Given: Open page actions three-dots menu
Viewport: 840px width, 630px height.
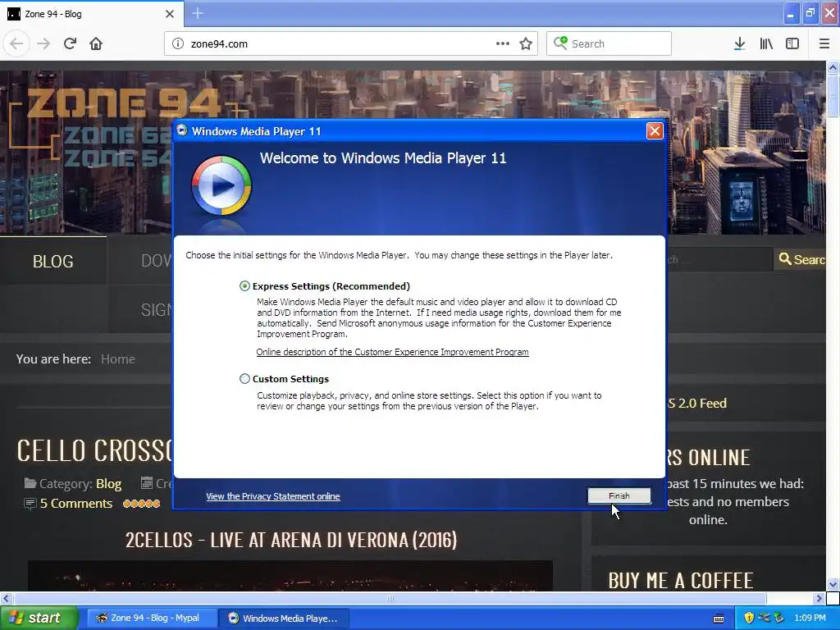Looking at the screenshot, I should [503, 43].
